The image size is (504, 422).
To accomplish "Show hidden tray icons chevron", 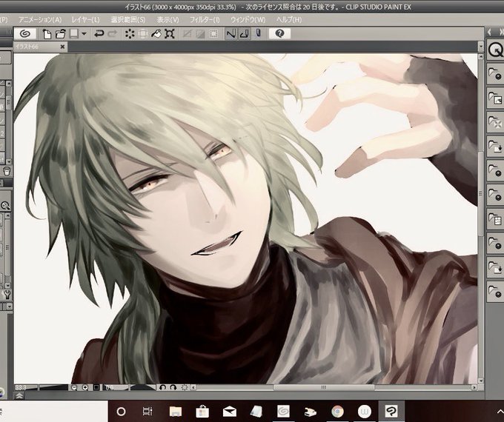I will [x=499, y=411].
